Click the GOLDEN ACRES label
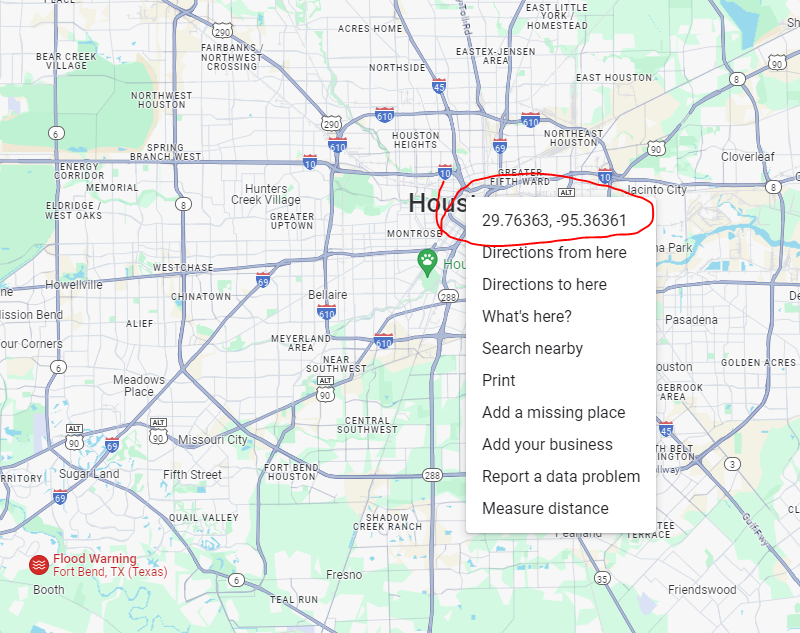Image resolution: width=800 pixels, height=633 pixels. (758, 363)
